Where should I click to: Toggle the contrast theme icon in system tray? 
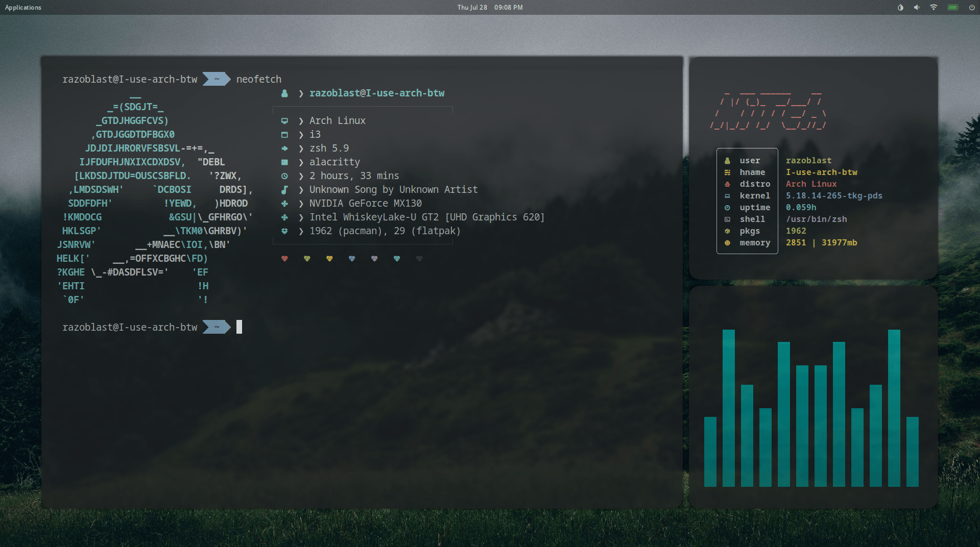tap(900, 7)
